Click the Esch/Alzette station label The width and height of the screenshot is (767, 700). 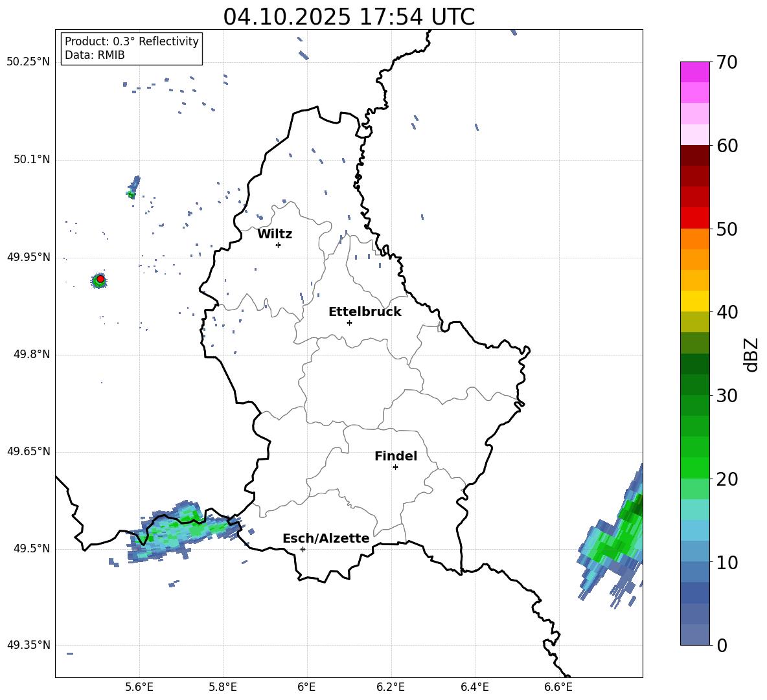[326, 538]
